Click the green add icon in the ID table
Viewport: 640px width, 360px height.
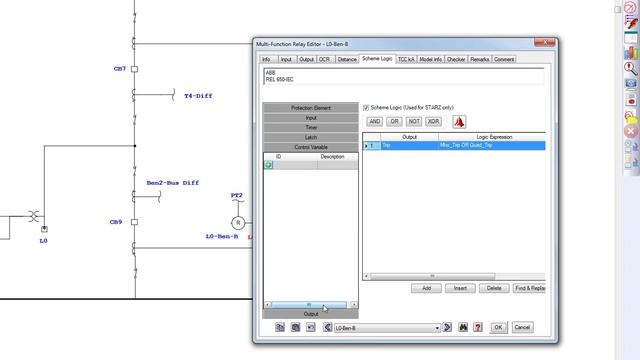click(269, 164)
